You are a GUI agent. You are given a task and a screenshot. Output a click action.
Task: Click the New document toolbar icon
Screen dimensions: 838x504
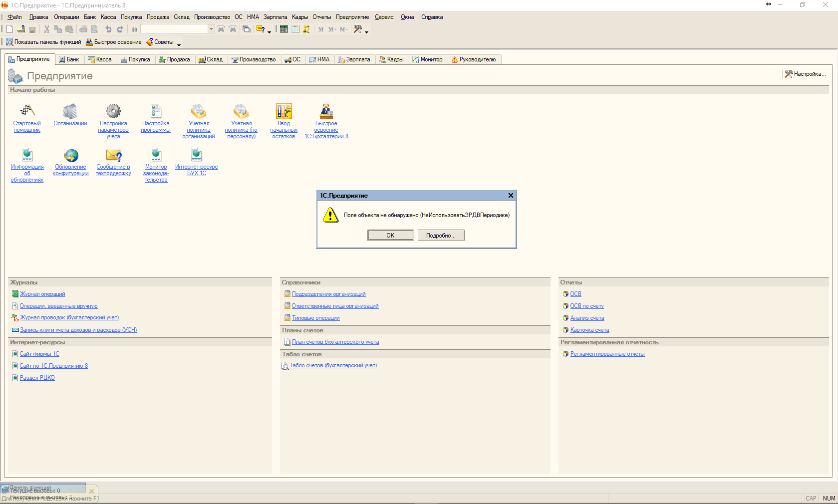9,29
